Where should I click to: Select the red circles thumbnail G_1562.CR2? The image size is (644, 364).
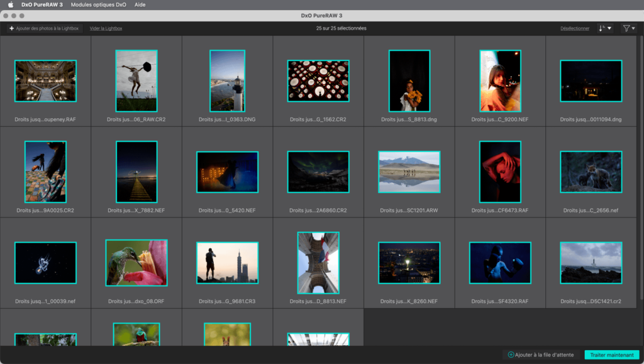coord(318,81)
